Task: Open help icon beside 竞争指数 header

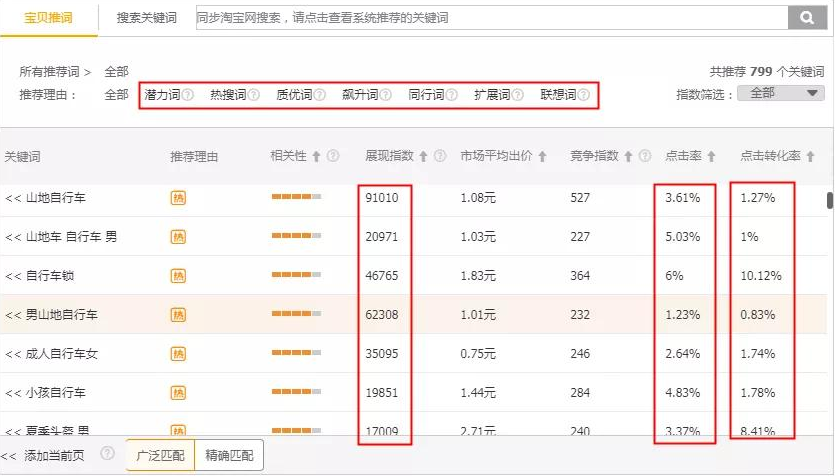Action: (645, 155)
